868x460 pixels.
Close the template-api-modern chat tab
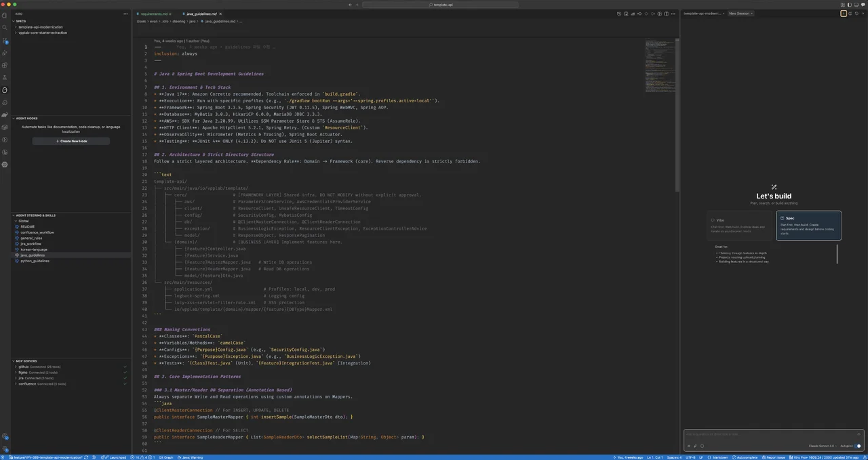(724, 14)
